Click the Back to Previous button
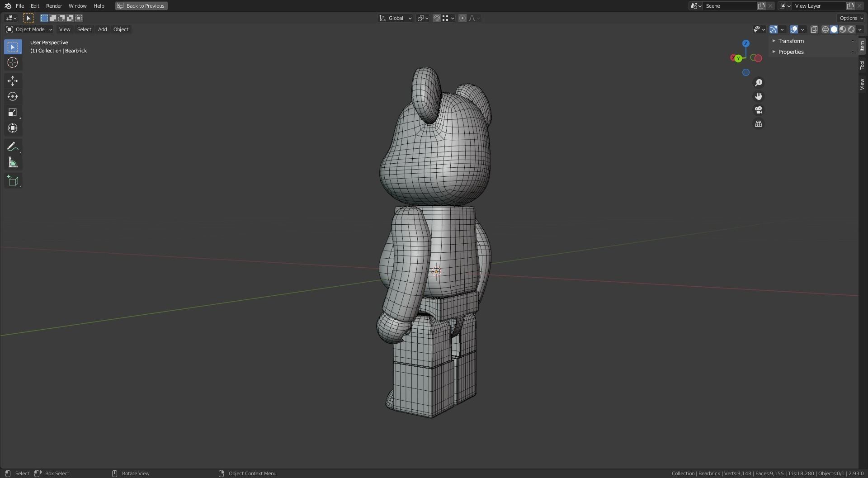 click(141, 6)
